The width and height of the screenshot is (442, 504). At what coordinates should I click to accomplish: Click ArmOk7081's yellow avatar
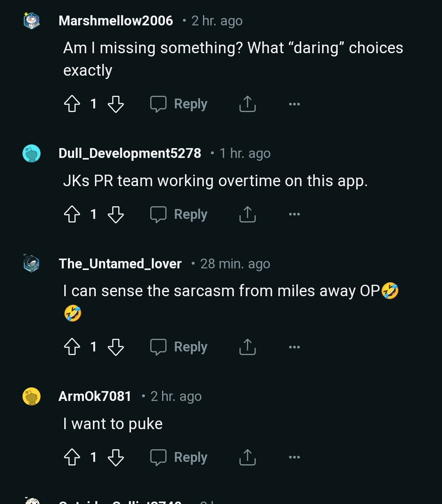(31, 396)
